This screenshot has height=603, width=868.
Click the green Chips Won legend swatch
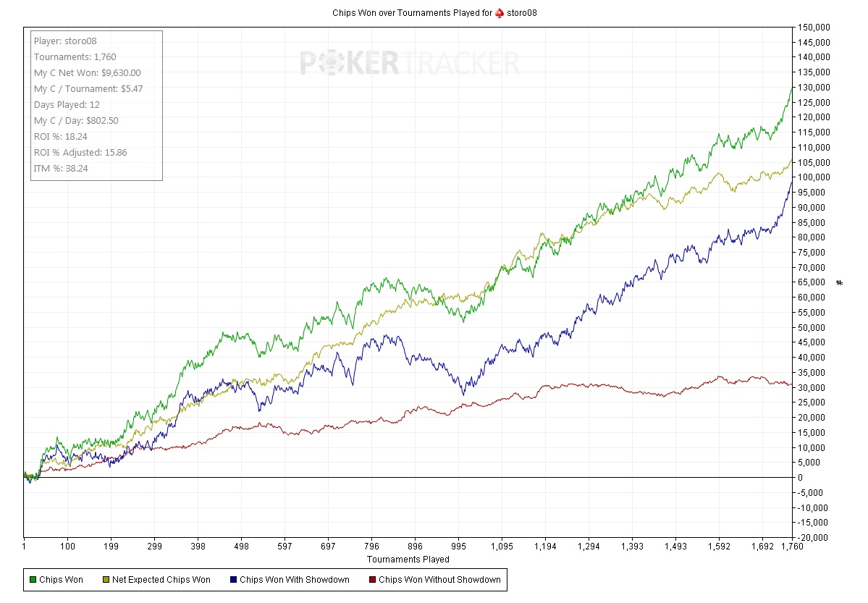pyautogui.click(x=33, y=579)
